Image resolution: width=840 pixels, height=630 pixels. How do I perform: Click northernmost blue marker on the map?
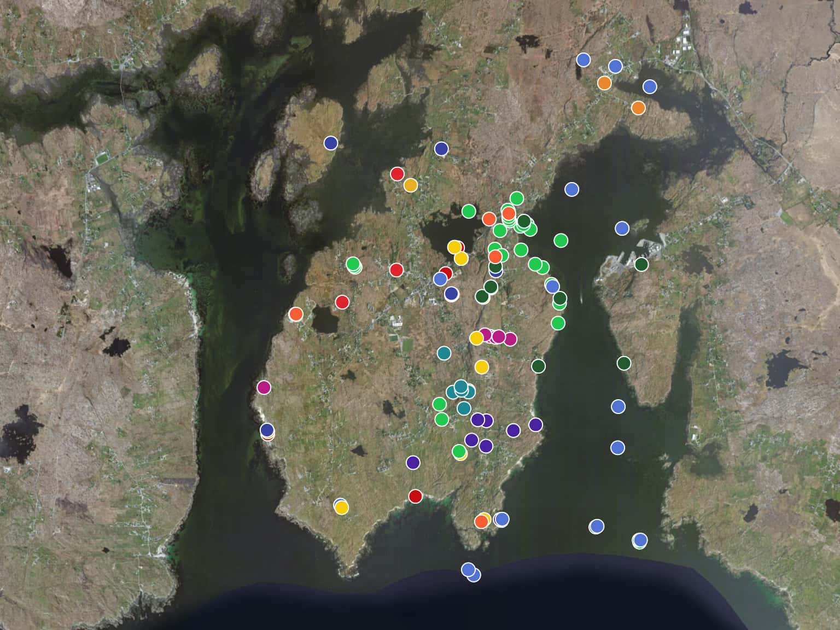click(x=583, y=60)
